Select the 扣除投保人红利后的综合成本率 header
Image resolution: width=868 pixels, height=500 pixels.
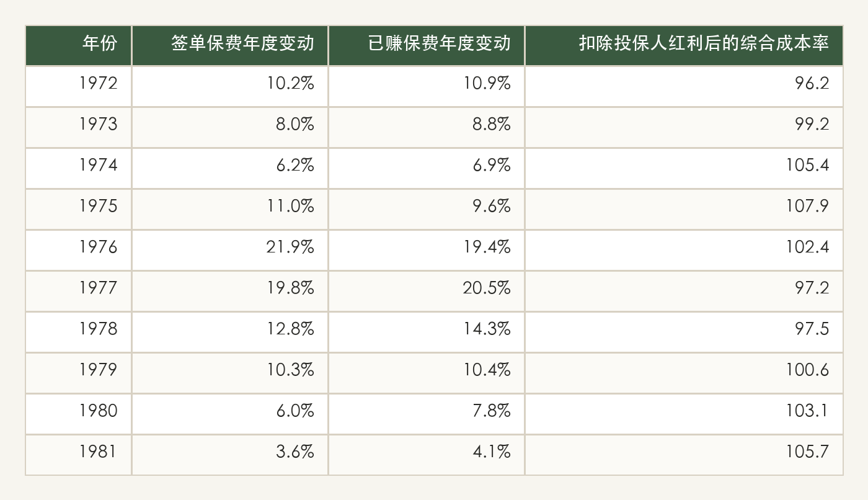pyautogui.click(x=684, y=45)
